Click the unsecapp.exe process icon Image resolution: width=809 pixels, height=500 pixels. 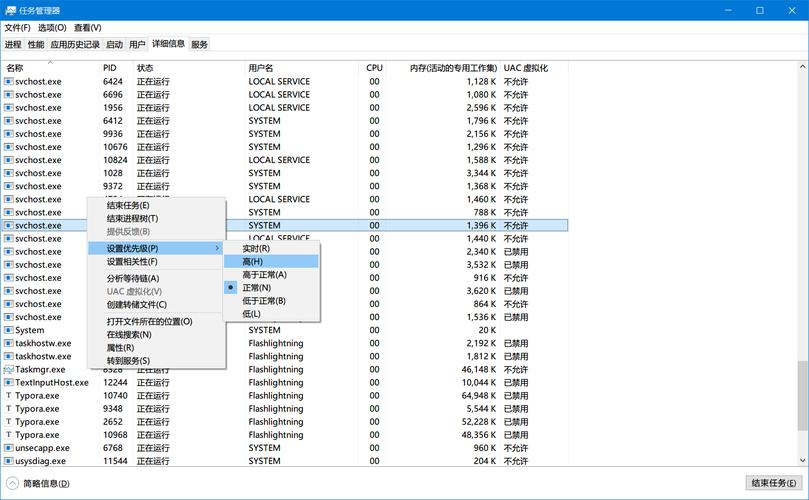pos(9,448)
